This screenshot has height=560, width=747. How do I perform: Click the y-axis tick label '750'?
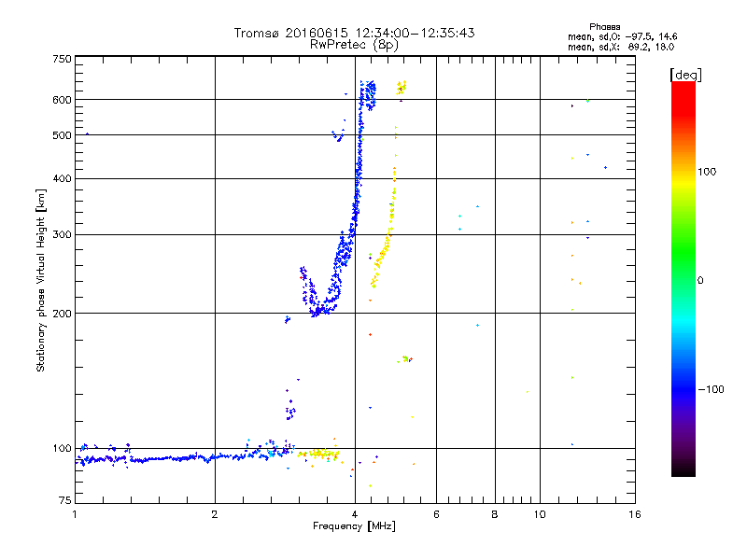(x=62, y=59)
